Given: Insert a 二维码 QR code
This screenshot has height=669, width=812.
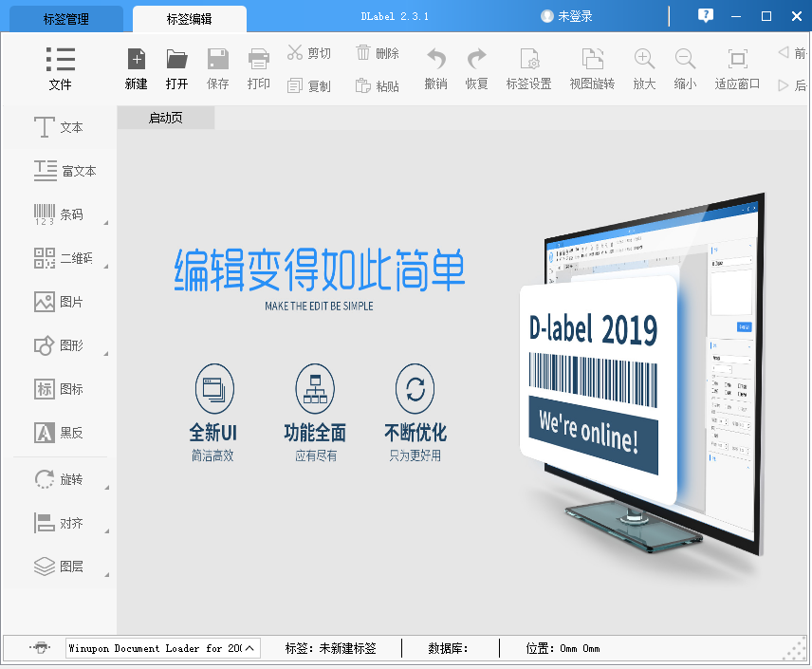Looking at the screenshot, I should 64,258.
